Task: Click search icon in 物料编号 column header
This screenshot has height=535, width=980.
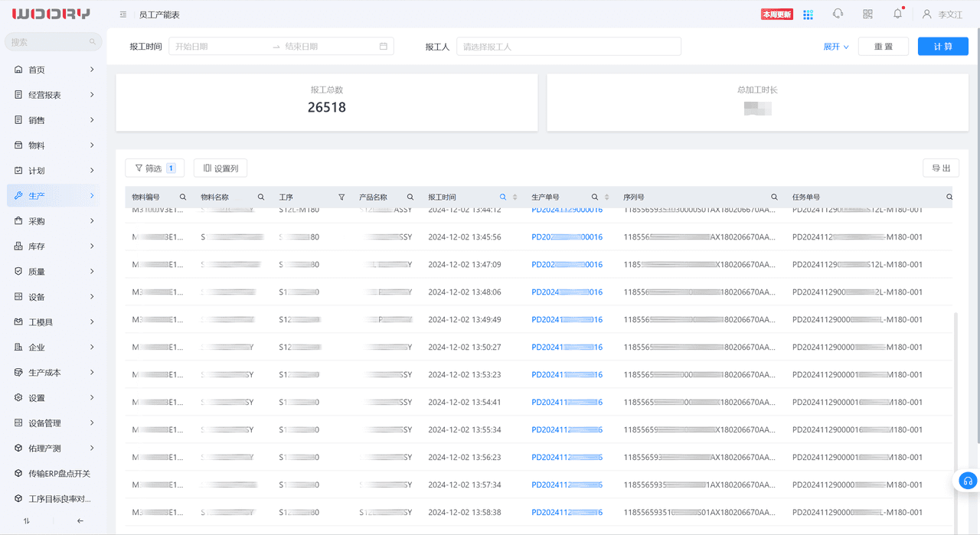Action: 183,197
